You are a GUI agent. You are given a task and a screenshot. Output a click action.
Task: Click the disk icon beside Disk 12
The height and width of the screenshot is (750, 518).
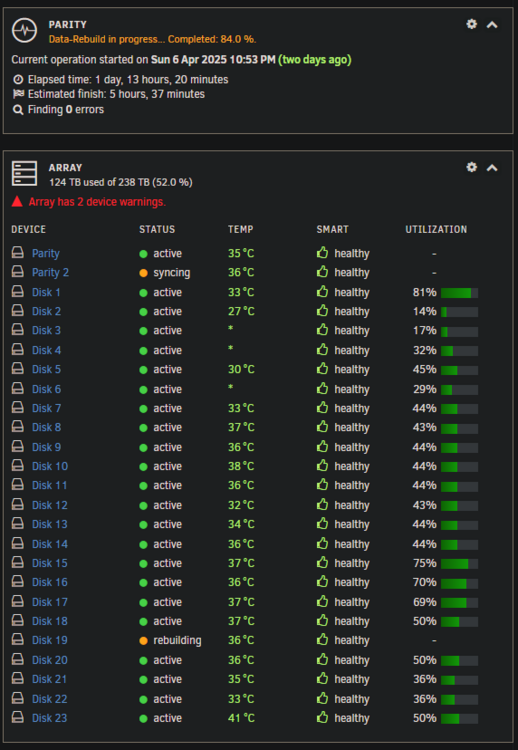(x=18, y=504)
